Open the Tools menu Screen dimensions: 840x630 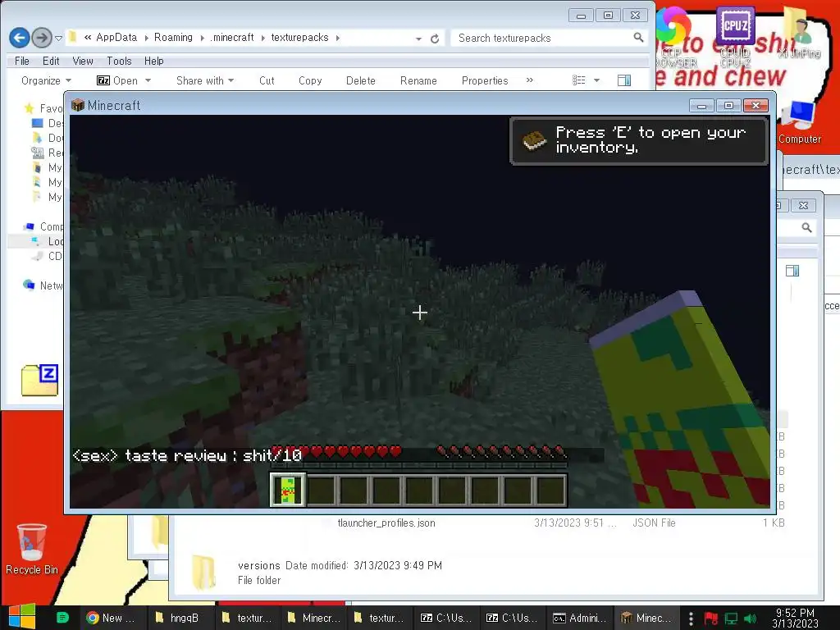[119, 61]
